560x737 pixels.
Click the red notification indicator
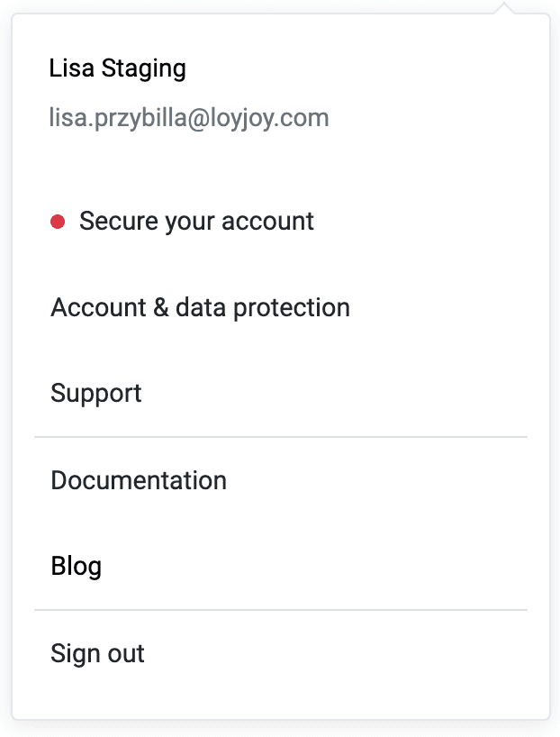(58, 222)
